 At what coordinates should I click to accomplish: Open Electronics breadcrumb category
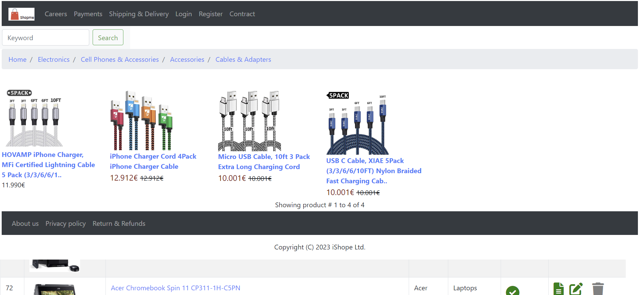(53, 59)
